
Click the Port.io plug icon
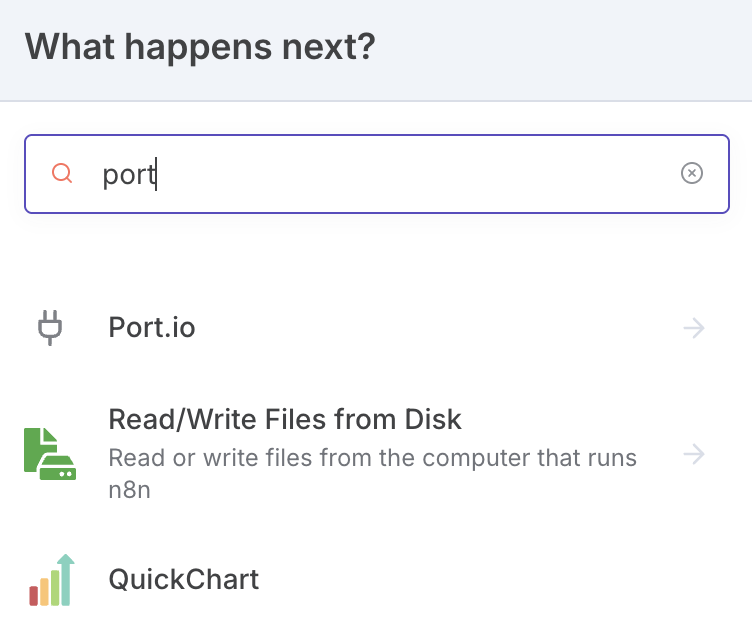(50, 328)
